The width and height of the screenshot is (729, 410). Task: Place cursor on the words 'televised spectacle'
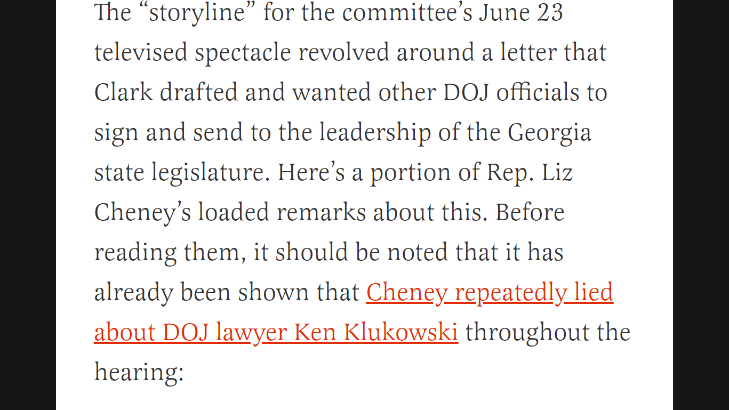(192, 53)
